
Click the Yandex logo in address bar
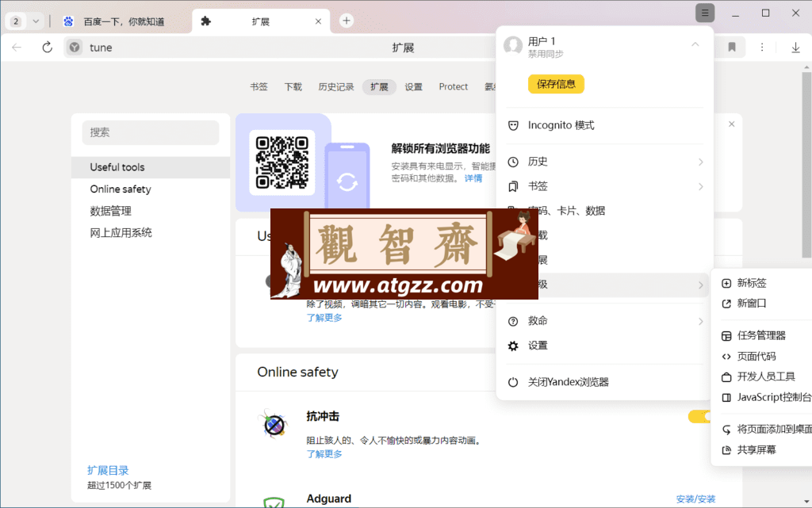(75, 48)
